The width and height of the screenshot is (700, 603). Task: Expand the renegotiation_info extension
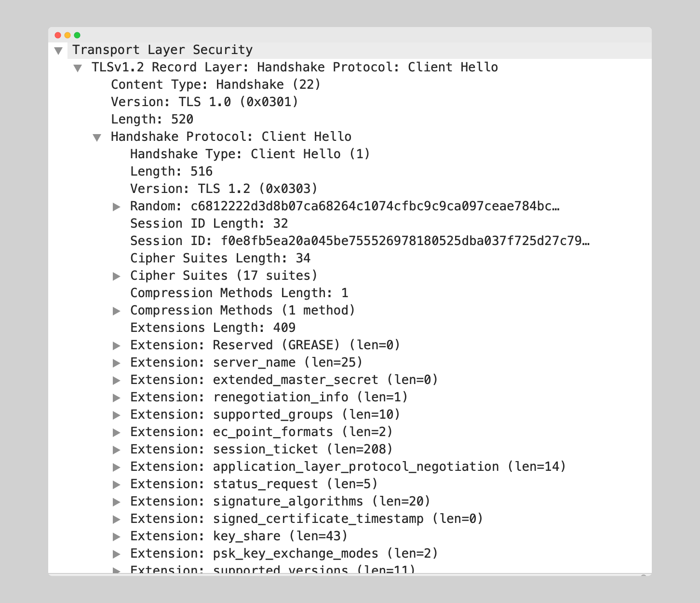(117, 397)
